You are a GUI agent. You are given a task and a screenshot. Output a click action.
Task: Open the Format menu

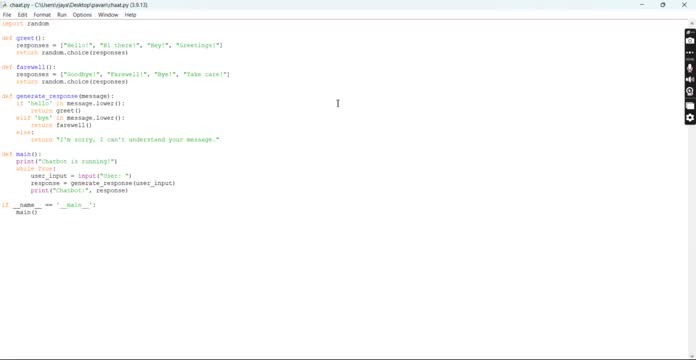[x=42, y=15]
